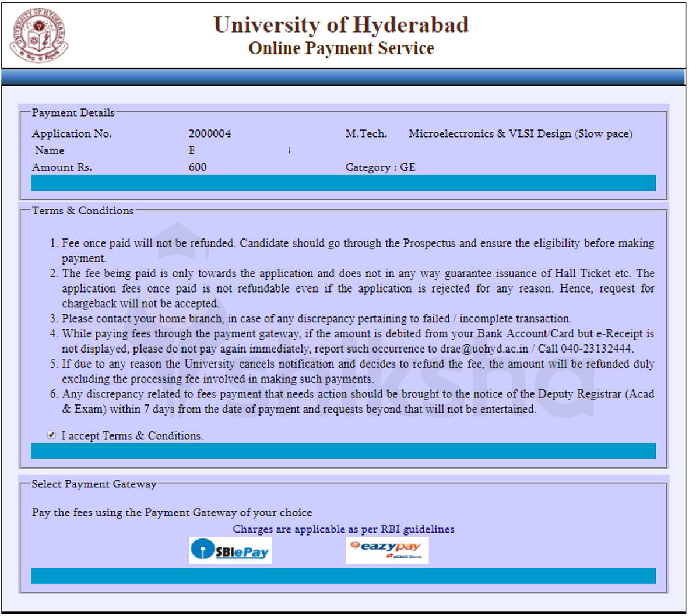Screen dimensions: 689x616
Task: Choose the eazypay payment gateway logo
Action: (388, 548)
